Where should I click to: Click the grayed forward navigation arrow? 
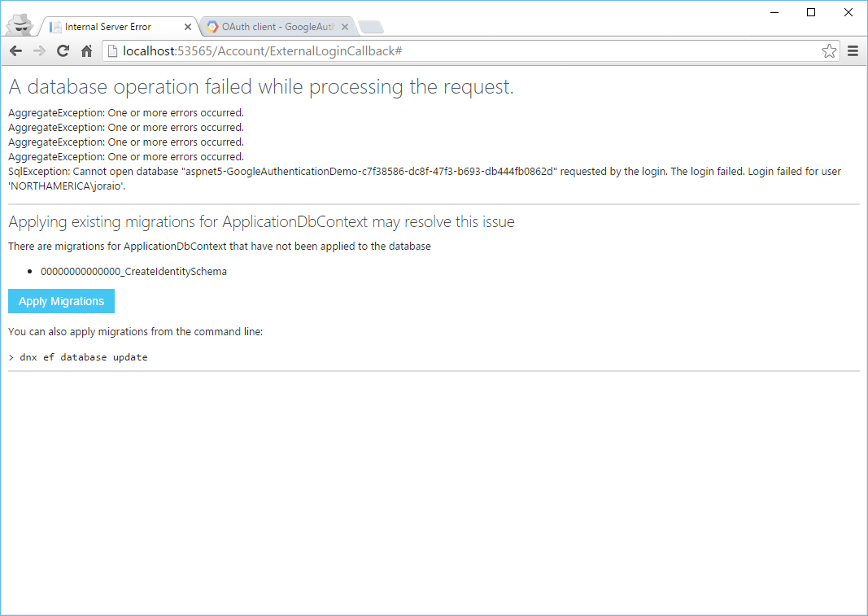click(x=39, y=51)
